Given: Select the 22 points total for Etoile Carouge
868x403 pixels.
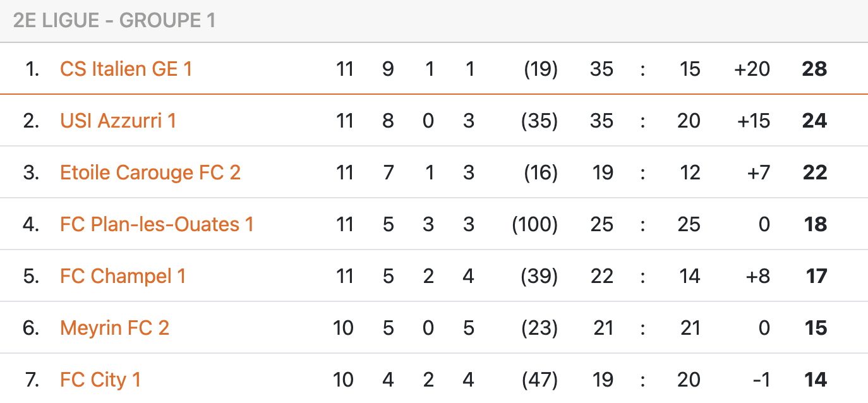Looking at the screenshot, I should pyautogui.click(x=814, y=172).
